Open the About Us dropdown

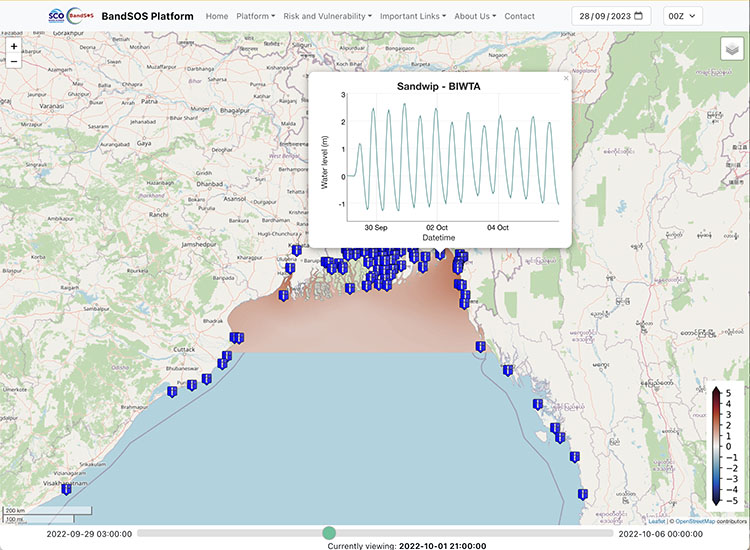point(474,16)
